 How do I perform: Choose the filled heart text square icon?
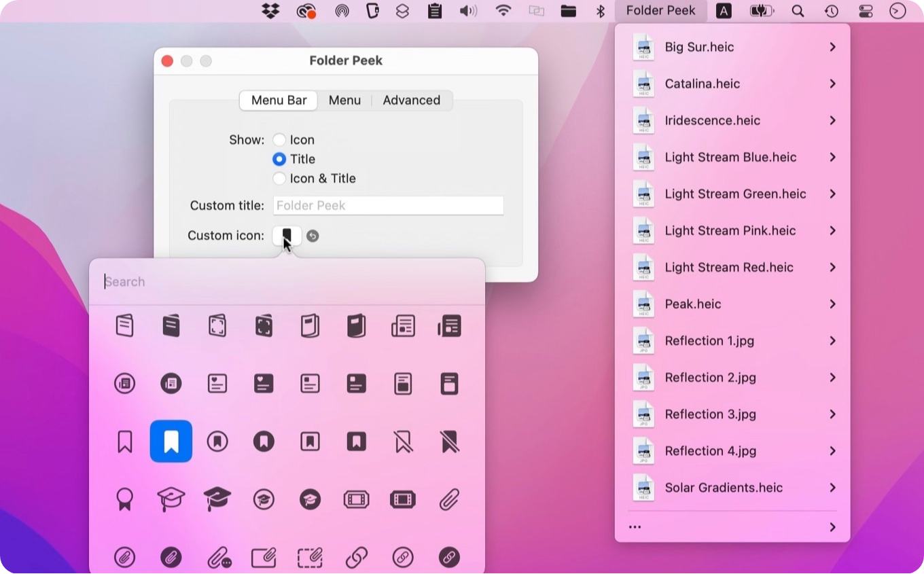pyautogui.click(x=264, y=384)
